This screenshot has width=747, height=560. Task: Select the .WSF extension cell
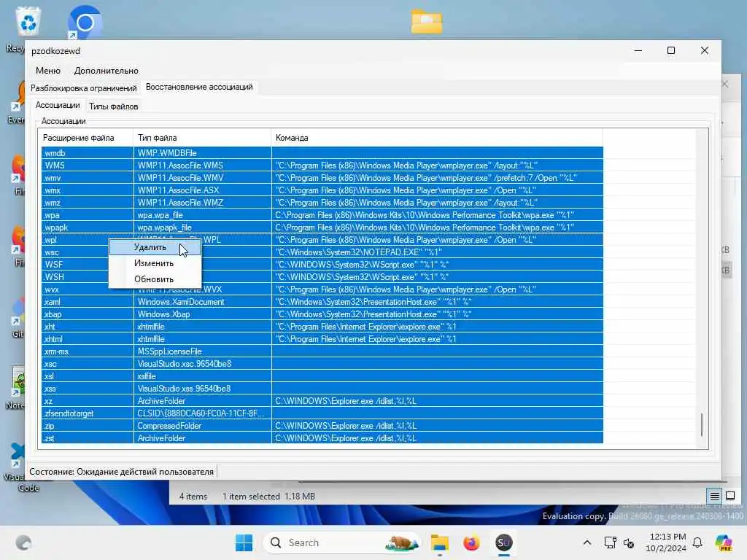pyautogui.click(x=75, y=264)
